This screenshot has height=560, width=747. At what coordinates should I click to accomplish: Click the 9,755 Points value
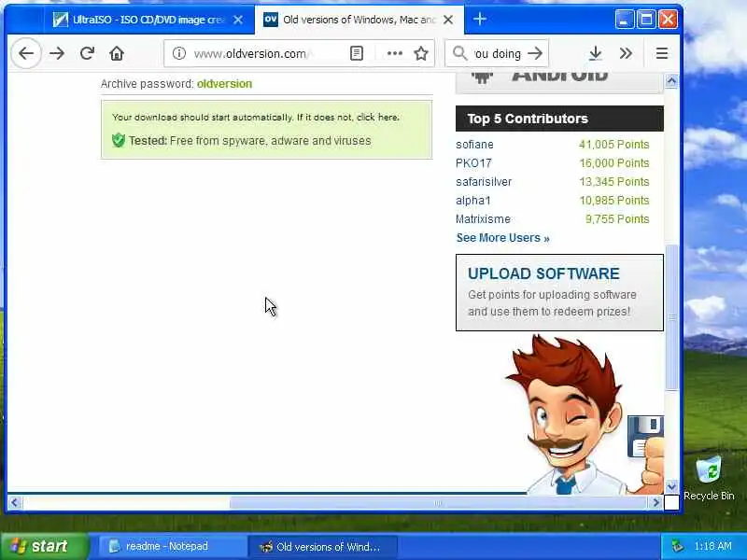click(x=617, y=219)
